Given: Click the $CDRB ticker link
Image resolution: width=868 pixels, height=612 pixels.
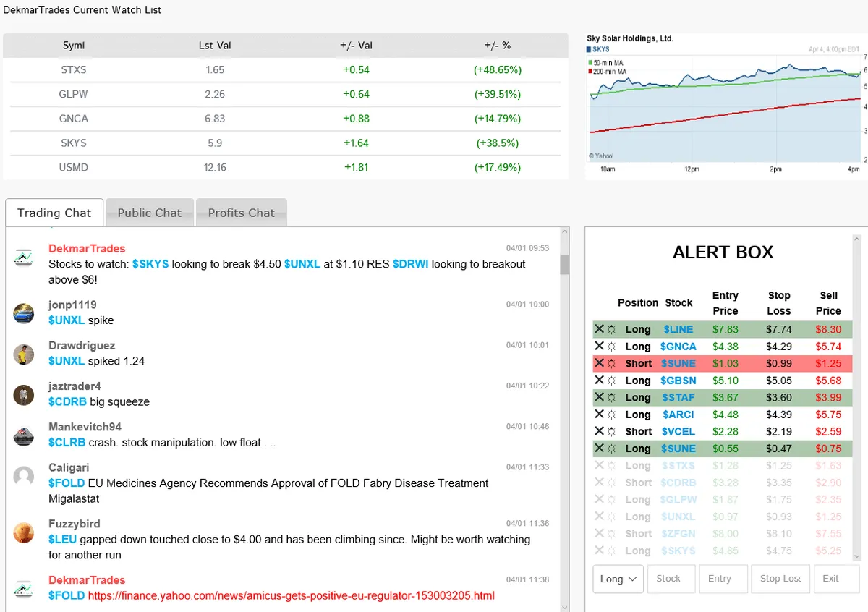Looking at the screenshot, I should (67, 401).
